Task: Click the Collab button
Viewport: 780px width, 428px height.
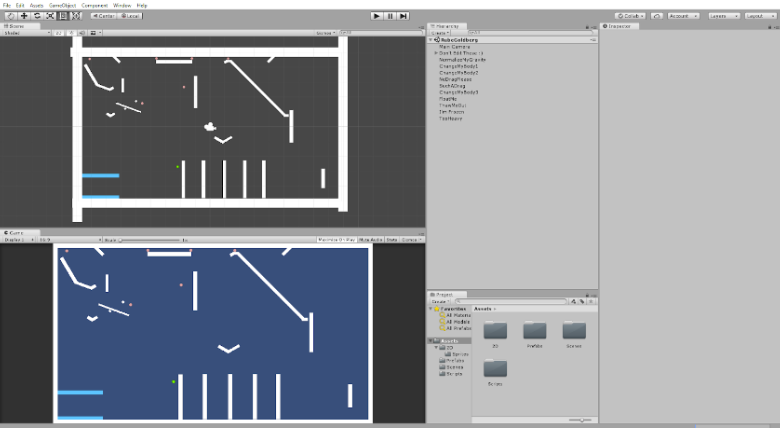Action: (630, 16)
